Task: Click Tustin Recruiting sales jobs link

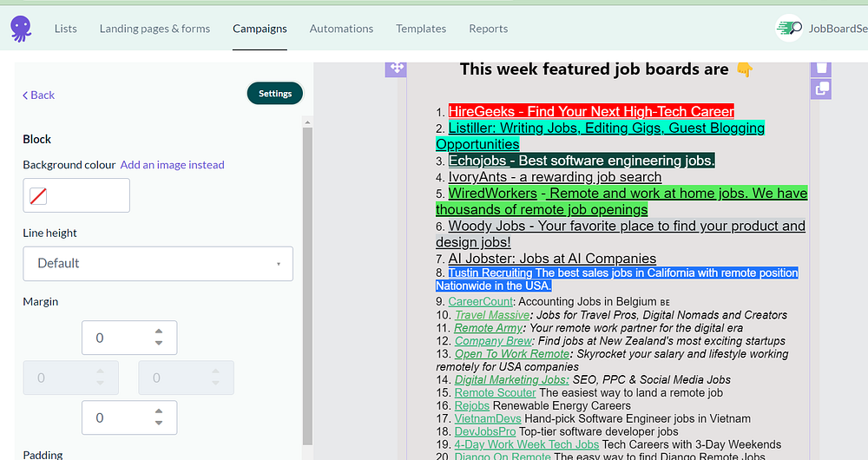Action: click(x=616, y=279)
